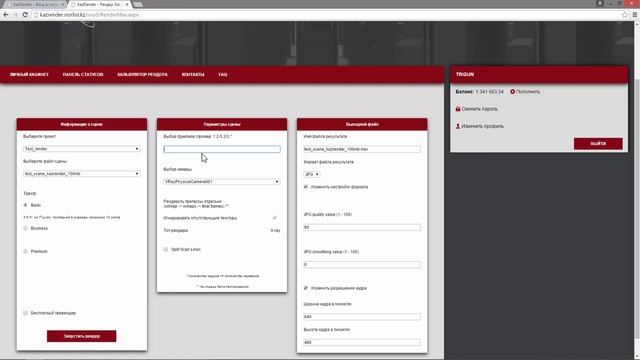This screenshot has width=640, height=360.
Task: Click the Запустить рендер button
Action: tap(82, 336)
